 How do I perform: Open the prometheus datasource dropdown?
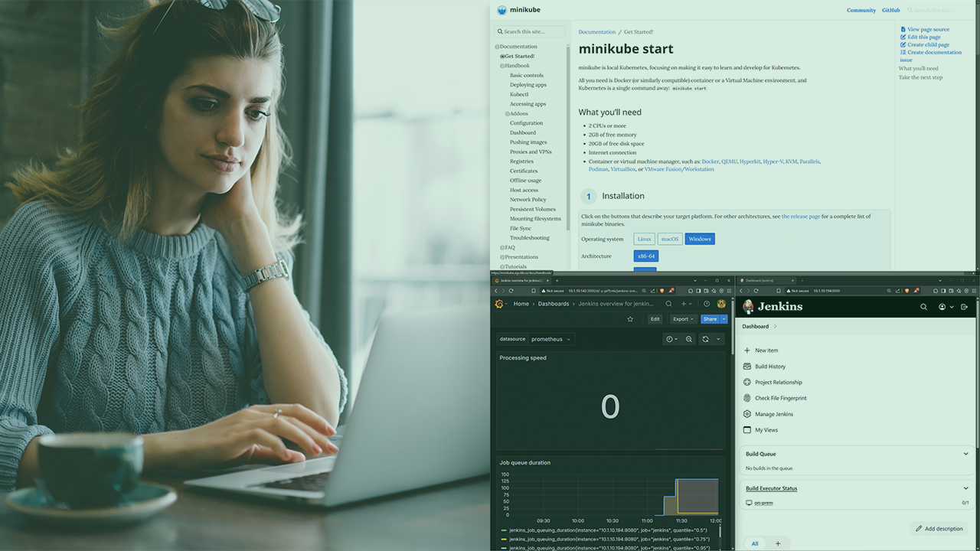[x=550, y=339]
